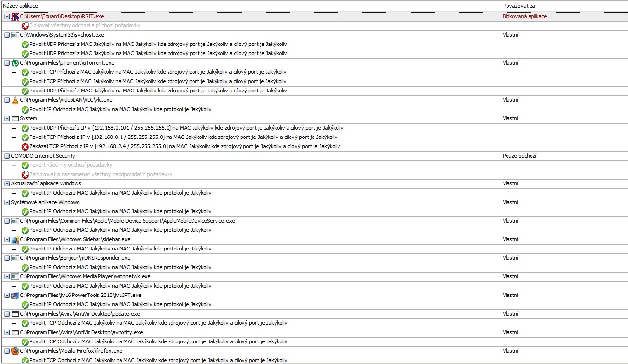This screenshot has width=628, height=364.
Task: Click red block icon on 192.168.2.4 rule
Action: 25,146
